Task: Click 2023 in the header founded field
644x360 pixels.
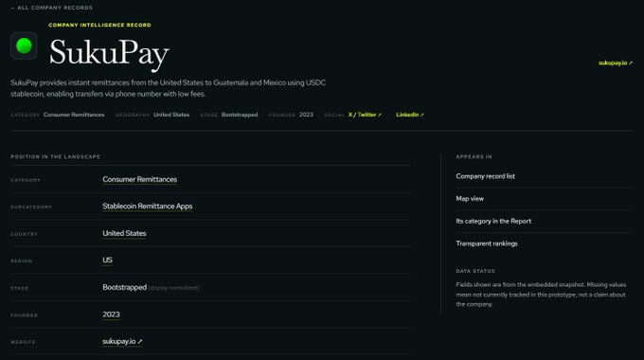Action: [306, 115]
